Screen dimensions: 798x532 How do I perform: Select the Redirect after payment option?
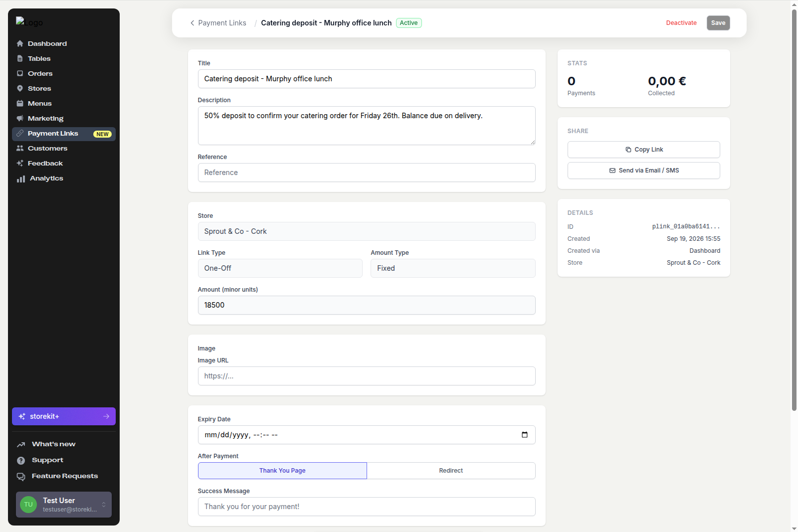[x=451, y=471]
